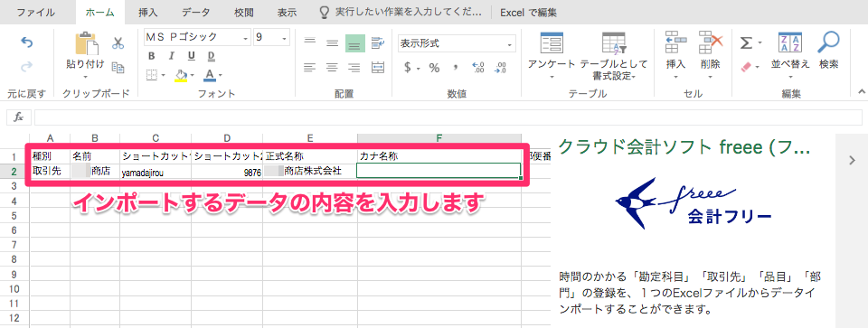Screen dimensions: 868x328
Task: Toggle bold formatting
Action: (x=152, y=55)
